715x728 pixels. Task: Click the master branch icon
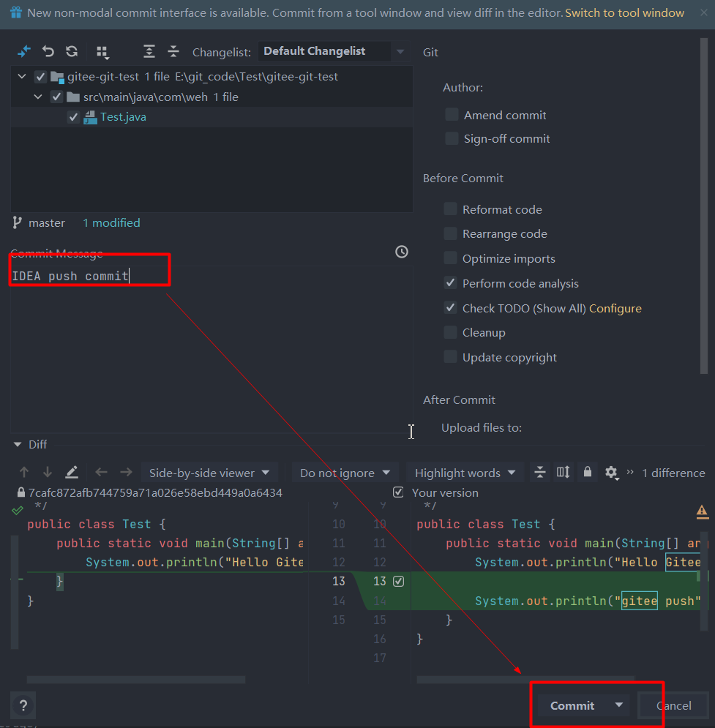[x=17, y=223]
